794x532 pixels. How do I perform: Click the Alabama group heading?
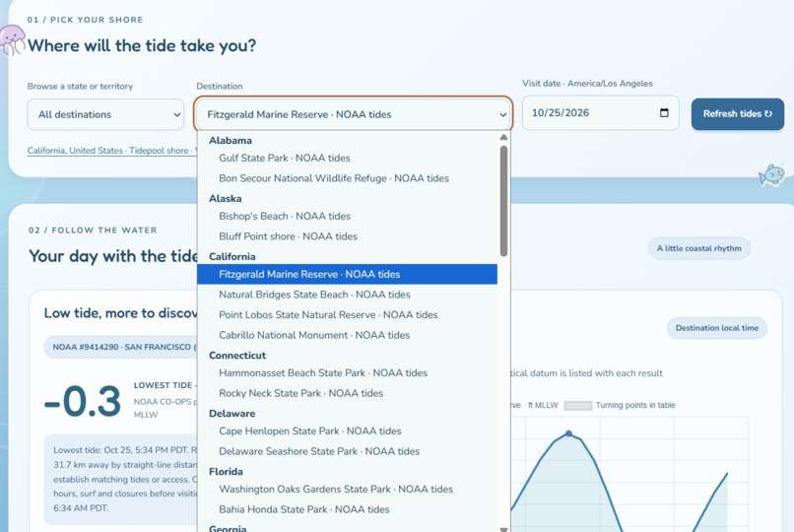point(231,140)
